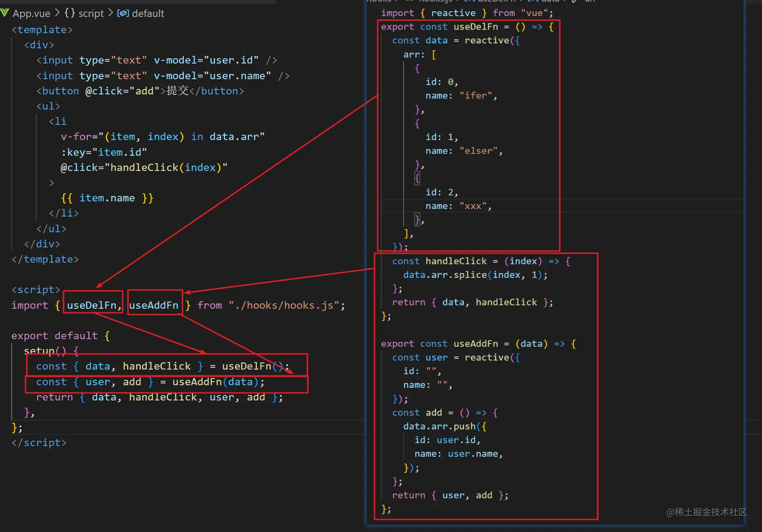This screenshot has height=532, width=762.
Task: Click the id: 1, line
Action: (442, 137)
